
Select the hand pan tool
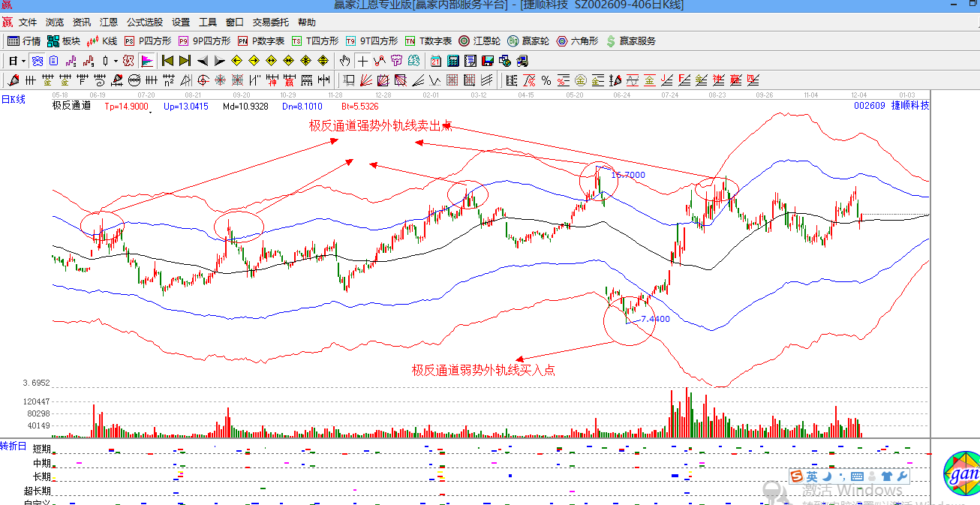(x=344, y=61)
